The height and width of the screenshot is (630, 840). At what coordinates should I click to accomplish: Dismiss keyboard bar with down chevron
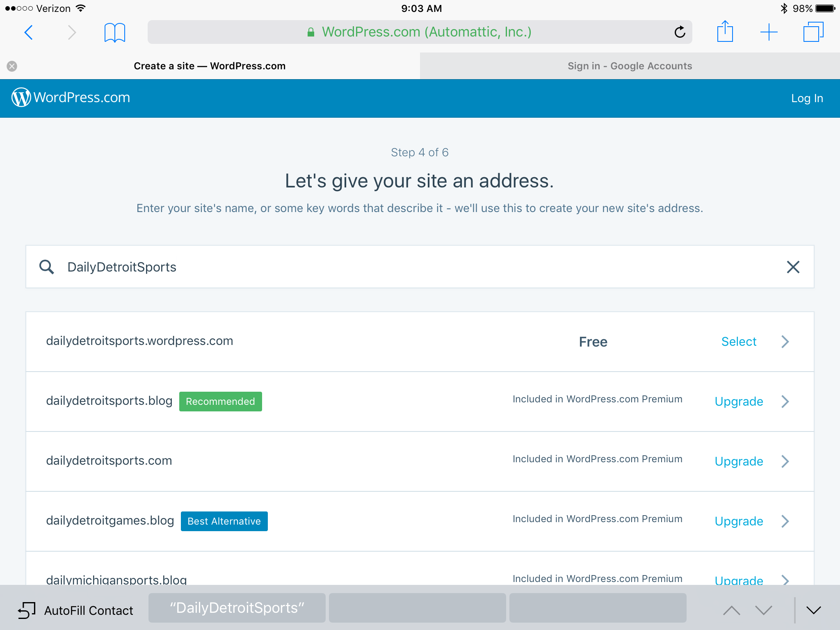tap(813, 610)
